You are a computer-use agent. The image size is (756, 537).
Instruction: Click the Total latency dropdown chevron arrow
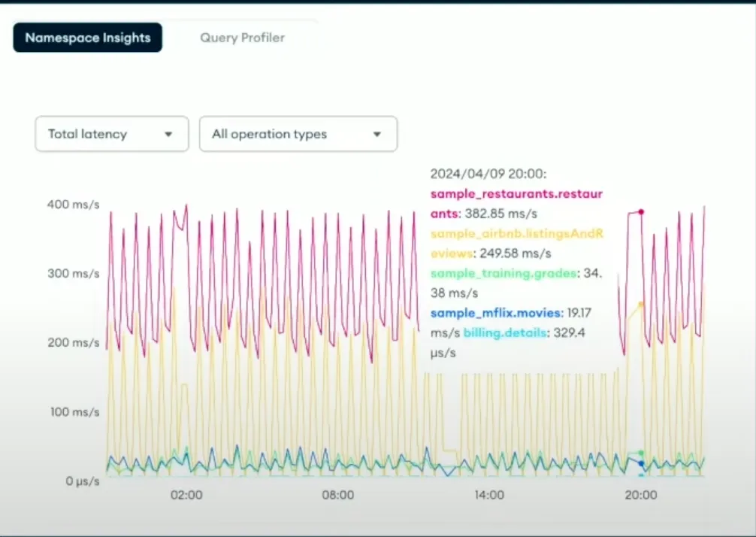(x=168, y=134)
